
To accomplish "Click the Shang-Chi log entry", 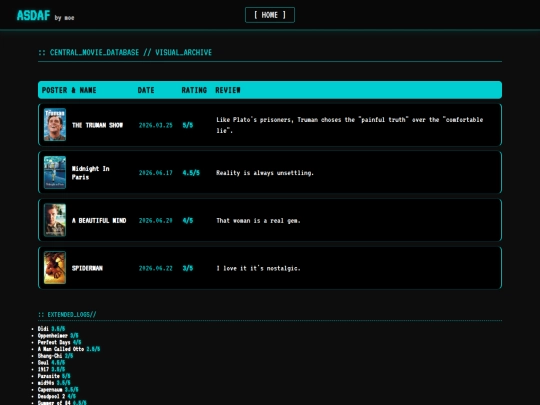I will 55,356.
